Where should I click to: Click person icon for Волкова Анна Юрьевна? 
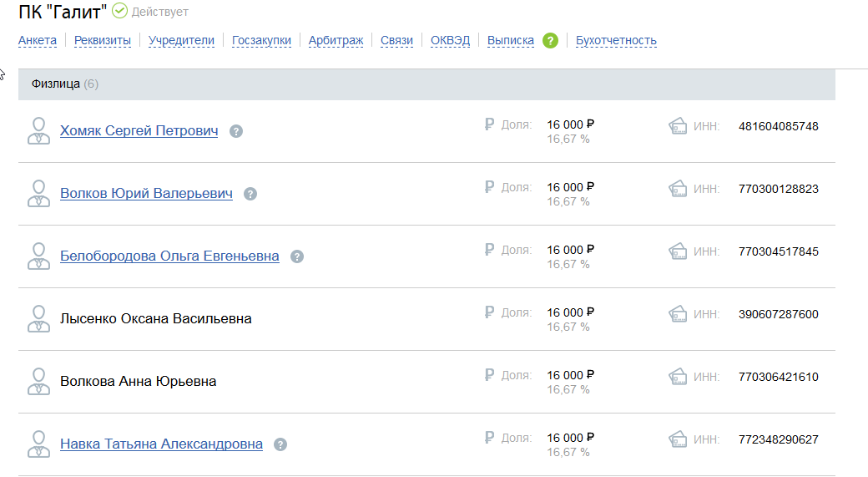(x=38, y=381)
